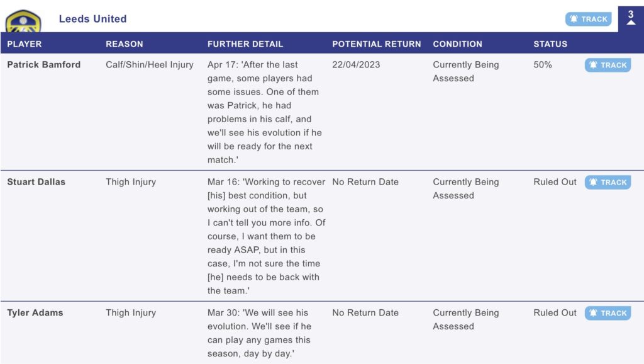Open the Stuart Dallas player name
The image size is (644, 364).
click(x=36, y=182)
